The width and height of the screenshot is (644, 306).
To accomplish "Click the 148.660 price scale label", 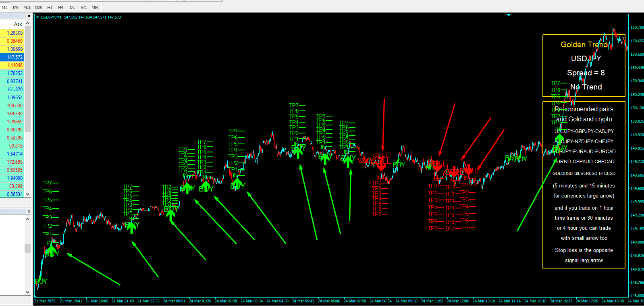I will click(637, 296).
